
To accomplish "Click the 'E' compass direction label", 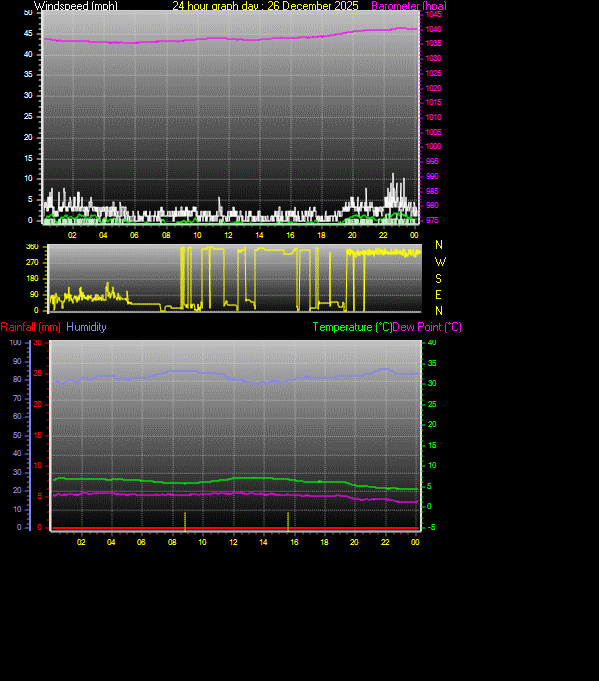I will 438,295.
